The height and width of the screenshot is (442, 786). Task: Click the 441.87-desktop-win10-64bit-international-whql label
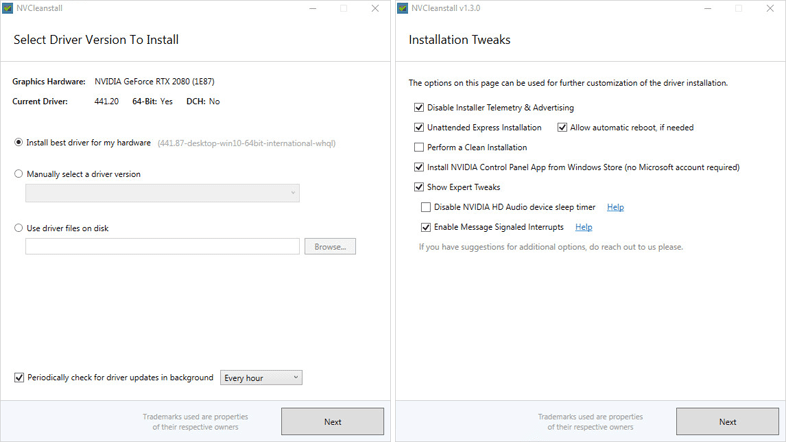(246, 143)
